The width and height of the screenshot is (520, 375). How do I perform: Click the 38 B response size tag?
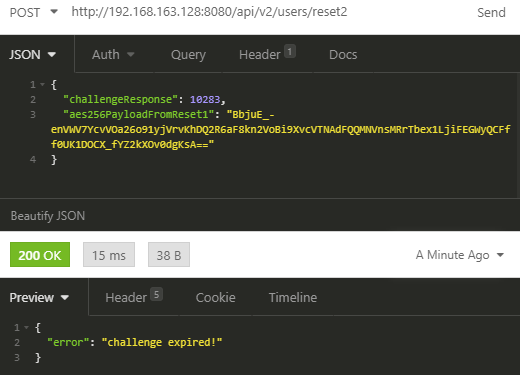click(169, 255)
